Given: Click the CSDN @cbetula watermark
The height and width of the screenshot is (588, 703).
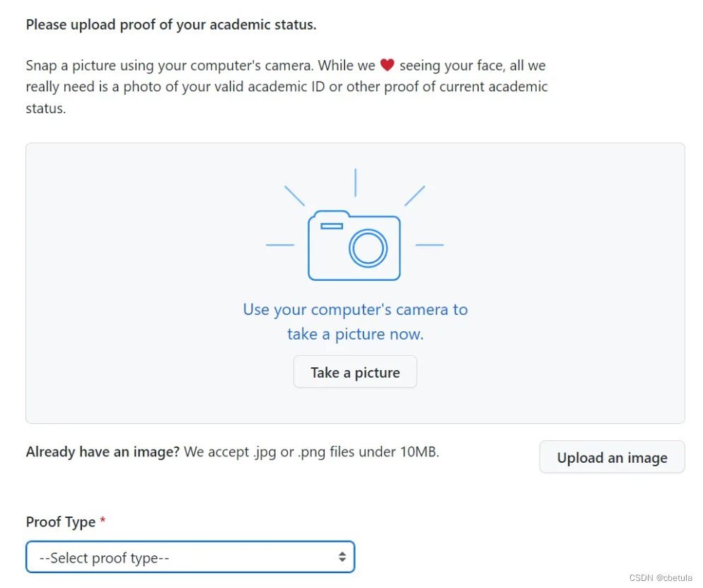Looking at the screenshot, I should coord(661,577).
